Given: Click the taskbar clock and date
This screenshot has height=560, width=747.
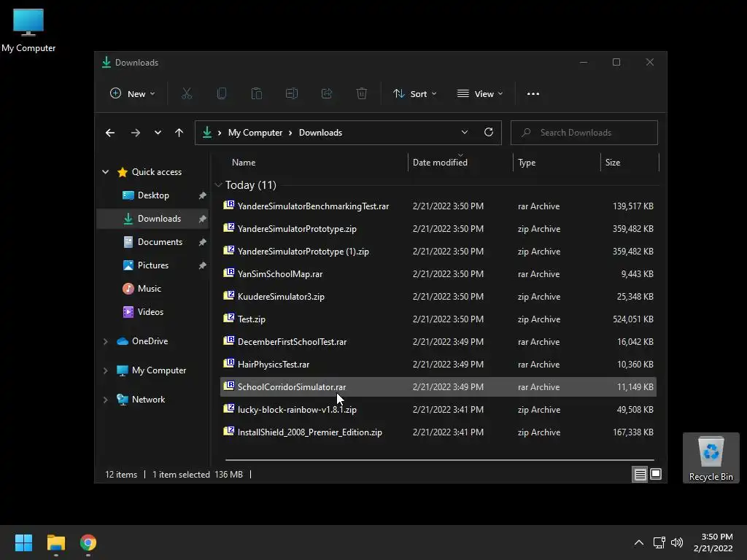Looking at the screenshot, I should click(713, 542).
